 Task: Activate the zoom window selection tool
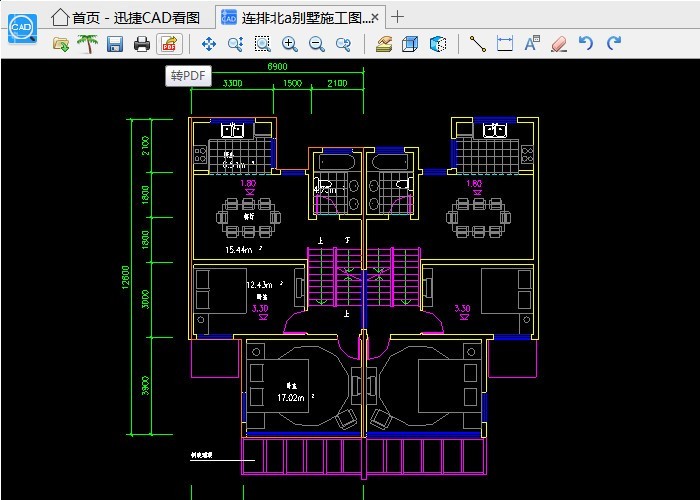[263, 44]
